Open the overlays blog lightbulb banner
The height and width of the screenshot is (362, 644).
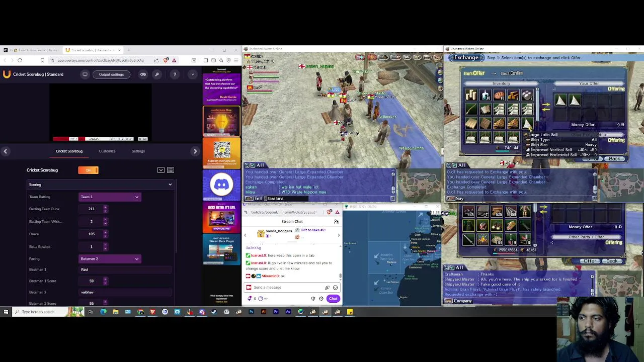[221, 121]
